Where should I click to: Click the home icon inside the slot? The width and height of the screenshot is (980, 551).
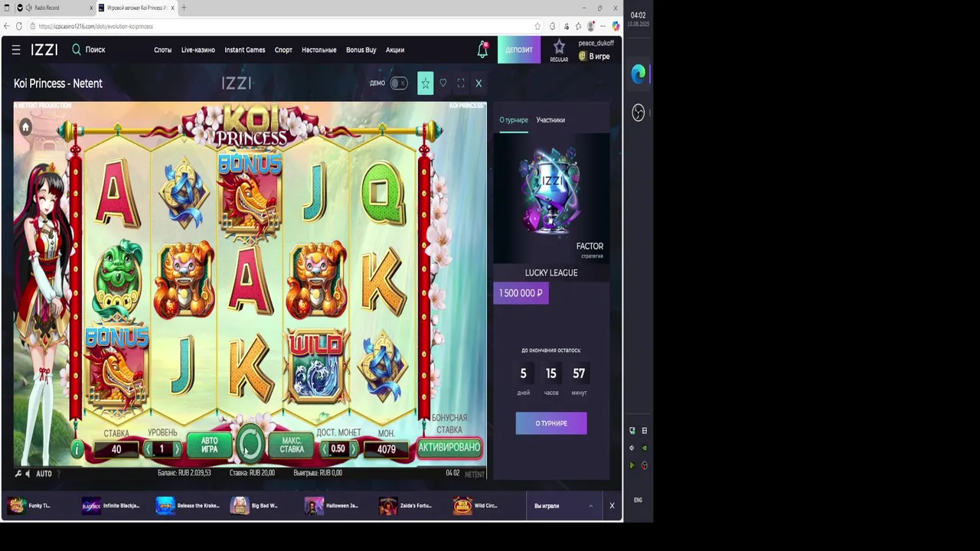(x=25, y=127)
